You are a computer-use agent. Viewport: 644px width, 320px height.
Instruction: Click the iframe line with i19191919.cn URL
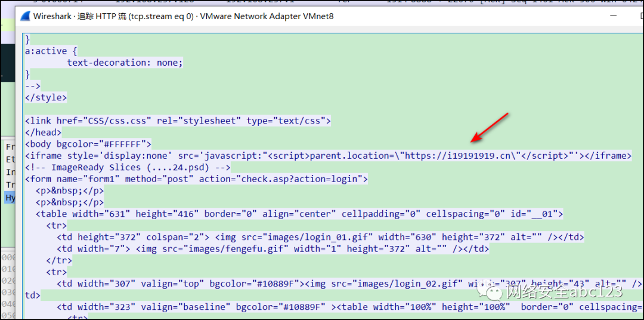click(x=328, y=156)
